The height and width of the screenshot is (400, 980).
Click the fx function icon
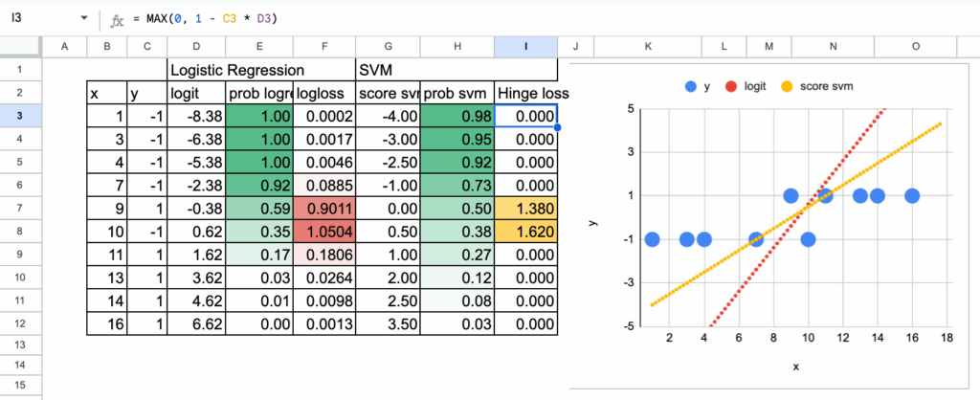(117, 20)
